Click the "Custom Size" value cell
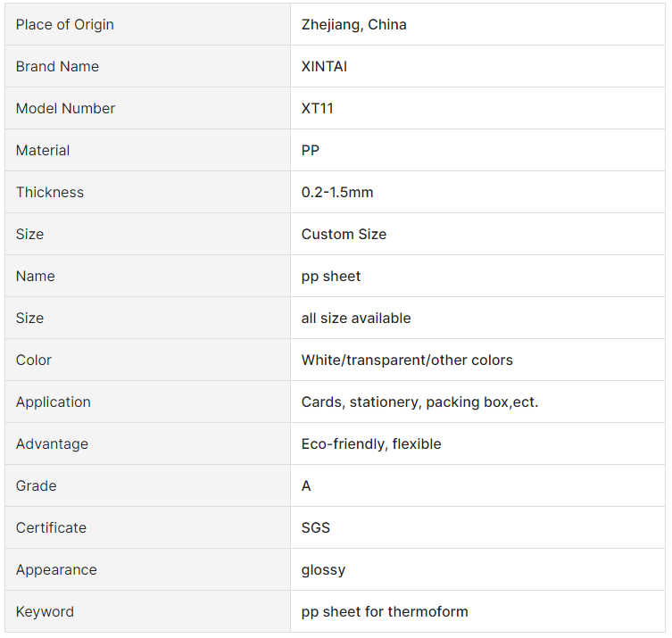Viewport: 672px width, 638px height. click(x=344, y=235)
